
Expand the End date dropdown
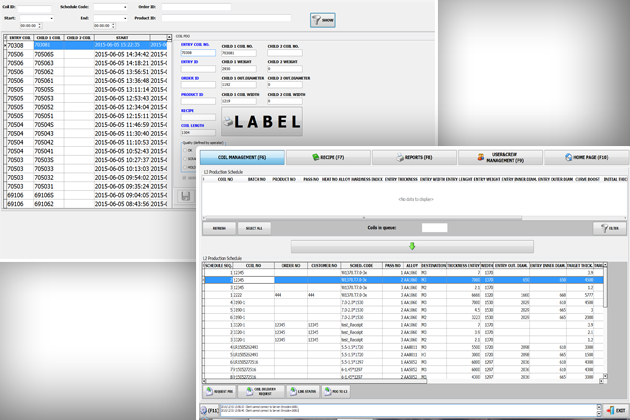point(123,18)
